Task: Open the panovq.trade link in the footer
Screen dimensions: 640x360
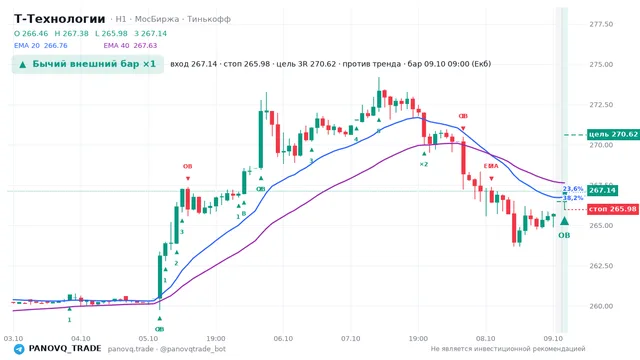Action: pyautogui.click(x=131, y=349)
